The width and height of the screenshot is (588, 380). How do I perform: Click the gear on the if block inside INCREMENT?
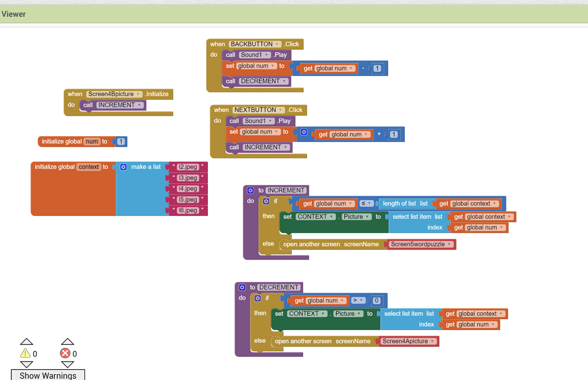(265, 201)
